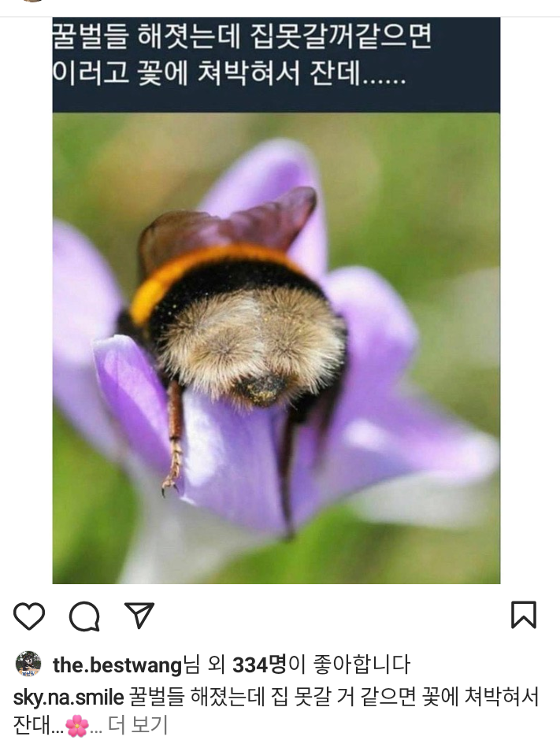560x744 pixels.
Task: Open the.bestwang username link
Action: click(117, 664)
